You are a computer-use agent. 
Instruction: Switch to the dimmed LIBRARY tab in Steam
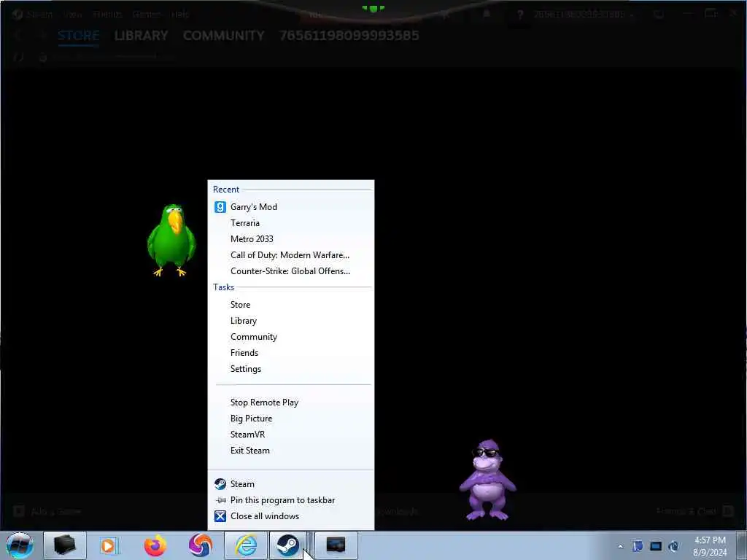tap(141, 35)
